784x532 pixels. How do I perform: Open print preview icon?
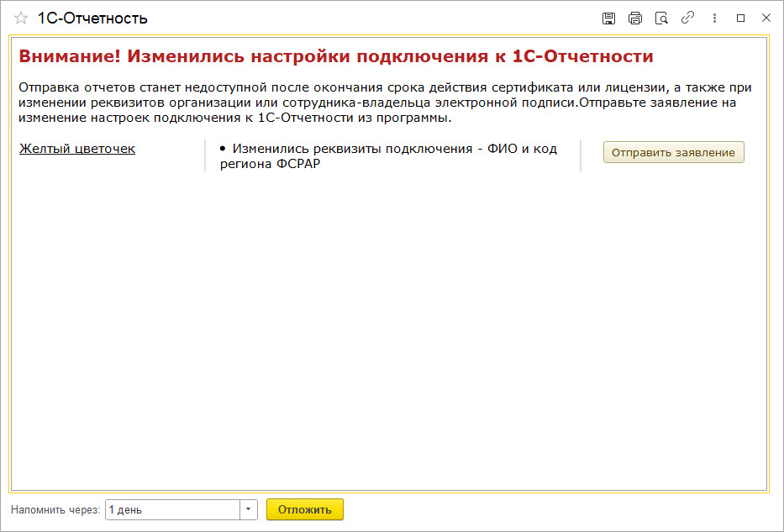pyautogui.click(x=661, y=18)
